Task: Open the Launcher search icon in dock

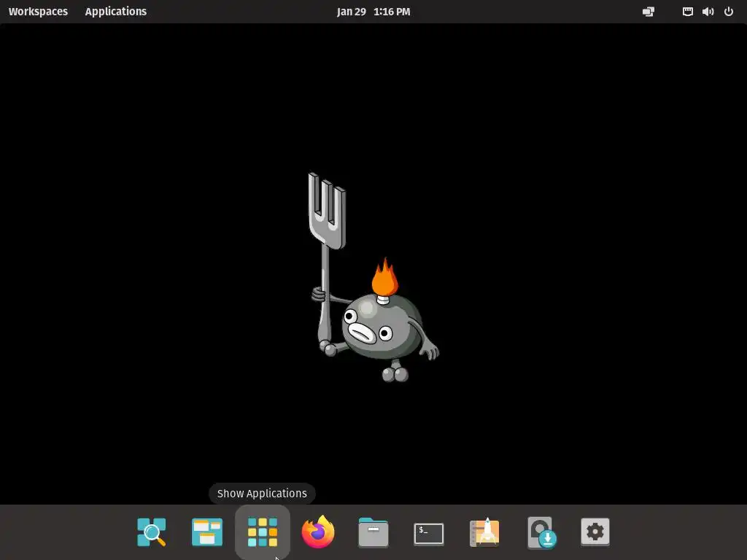Action: pos(152,532)
